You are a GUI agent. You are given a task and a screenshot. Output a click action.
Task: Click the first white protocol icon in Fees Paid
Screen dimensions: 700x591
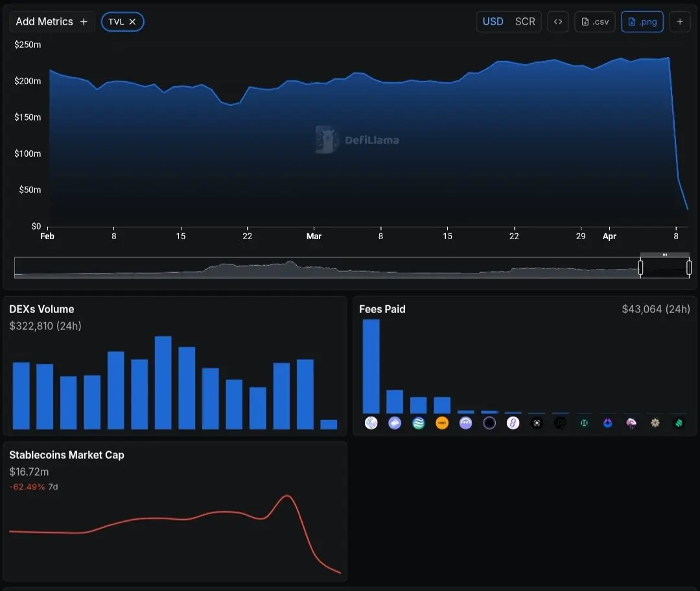[x=371, y=423]
